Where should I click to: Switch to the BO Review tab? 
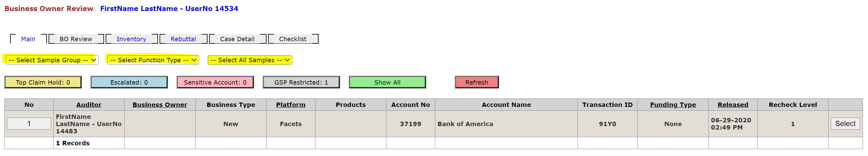76,39
